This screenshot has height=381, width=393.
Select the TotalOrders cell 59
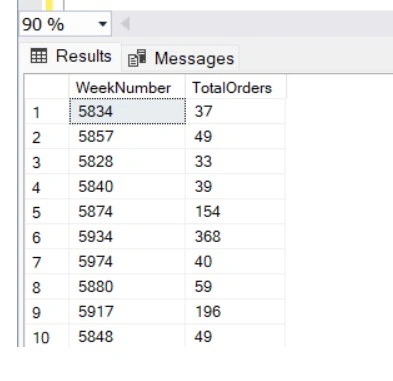(235, 286)
